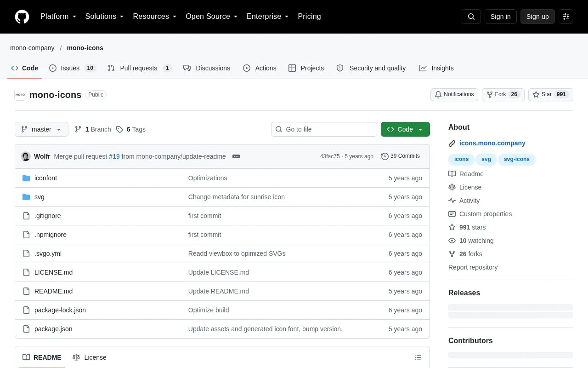Open the .svgo.yml file
588x368 pixels.
coord(48,253)
